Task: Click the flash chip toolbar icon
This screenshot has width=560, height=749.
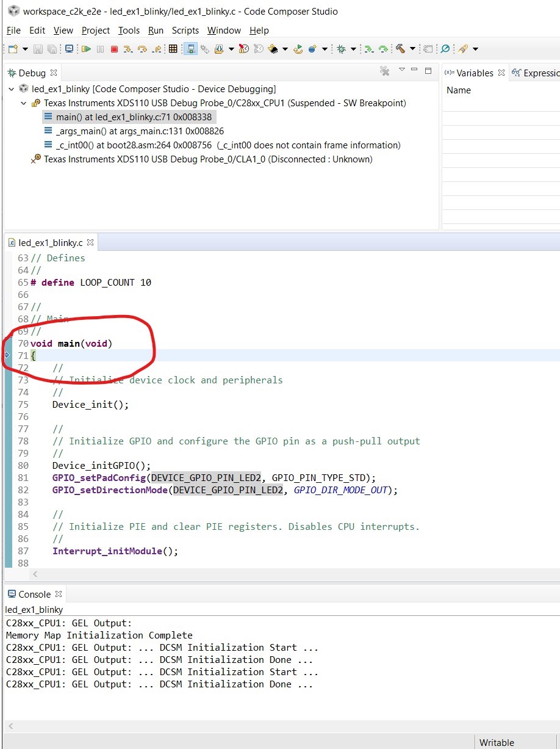Action: (273, 49)
